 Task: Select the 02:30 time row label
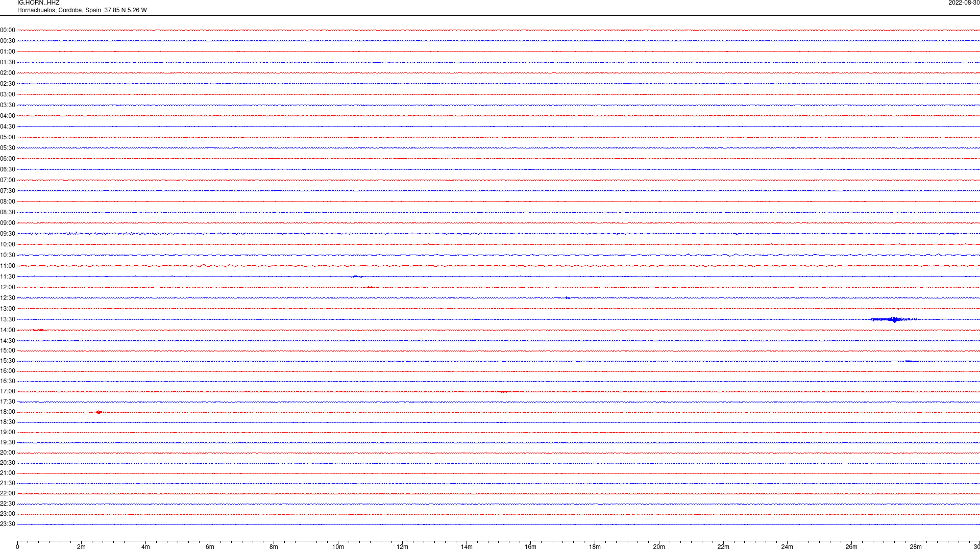tap(8, 84)
